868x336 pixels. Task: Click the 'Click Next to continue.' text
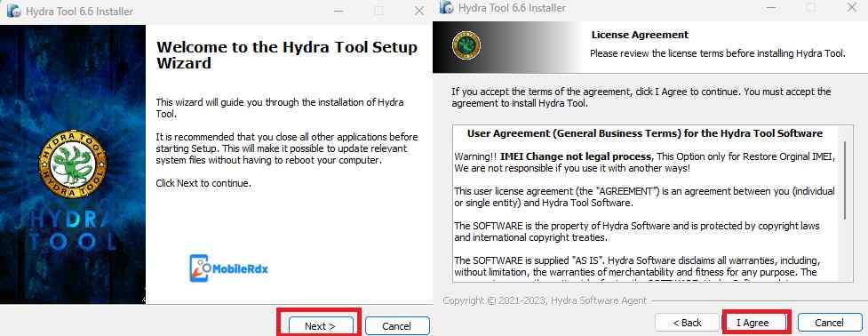click(x=203, y=183)
